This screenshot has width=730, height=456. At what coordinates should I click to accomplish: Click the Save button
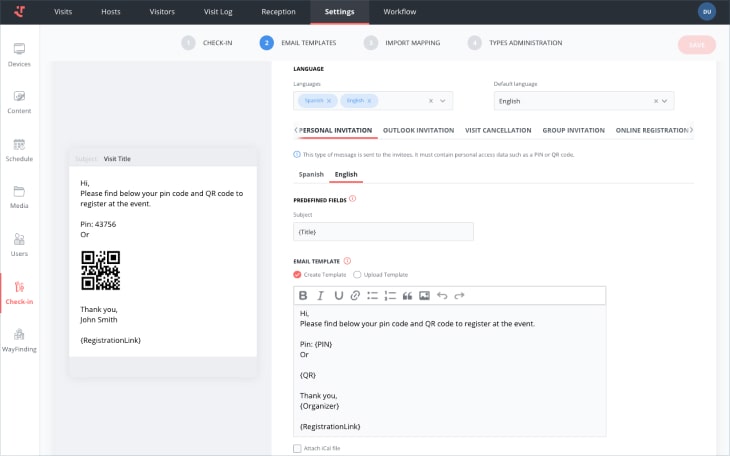[696, 44]
